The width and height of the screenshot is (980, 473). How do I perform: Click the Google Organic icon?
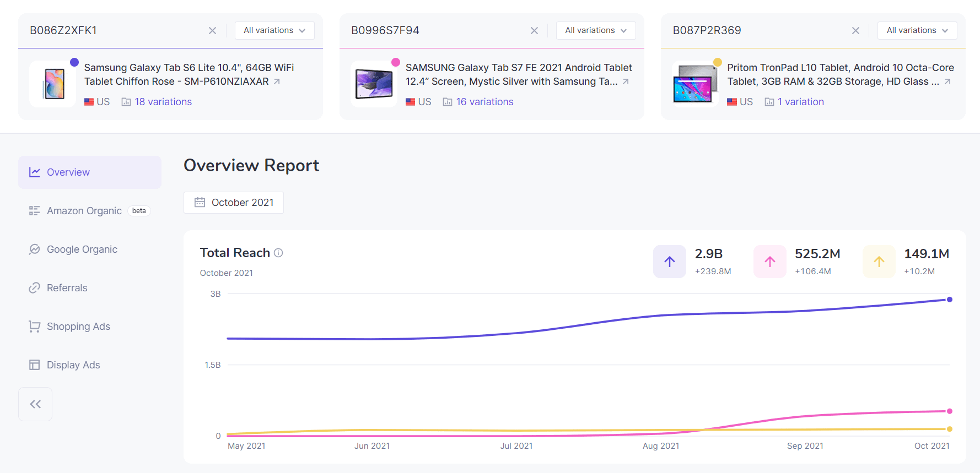pos(35,249)
